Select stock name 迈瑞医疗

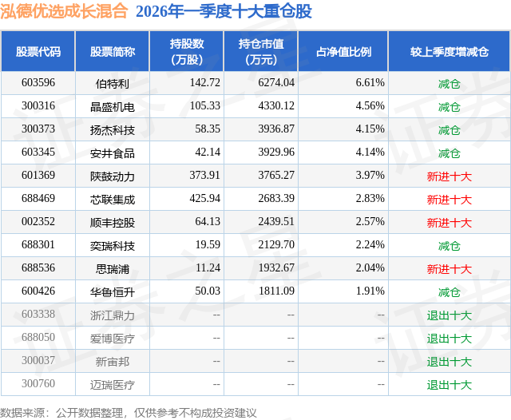[113, 385]
